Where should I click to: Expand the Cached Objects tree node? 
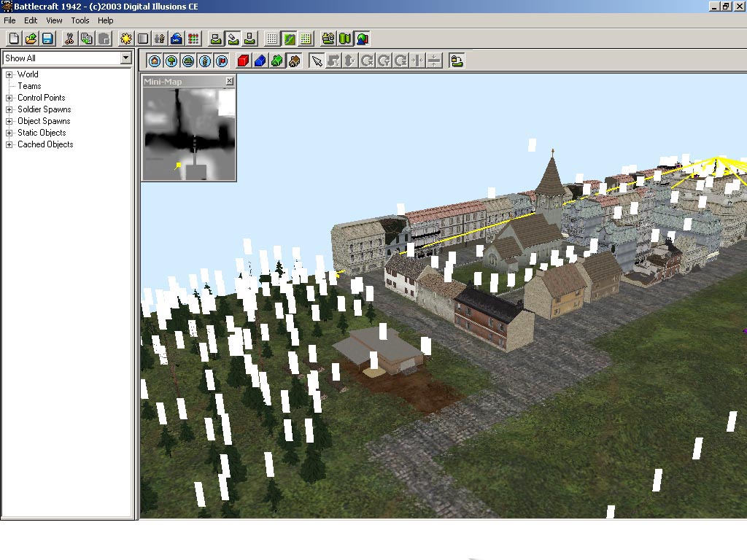(9, 145)
